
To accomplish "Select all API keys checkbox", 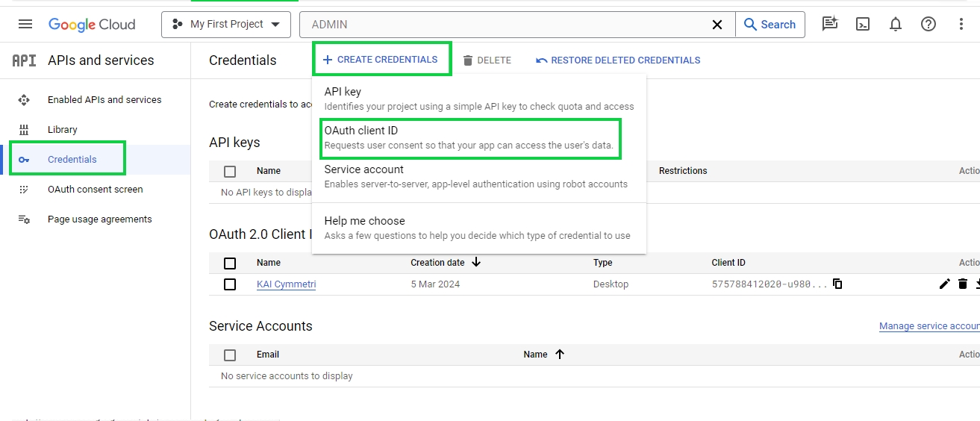I will (x=230, y=171).
